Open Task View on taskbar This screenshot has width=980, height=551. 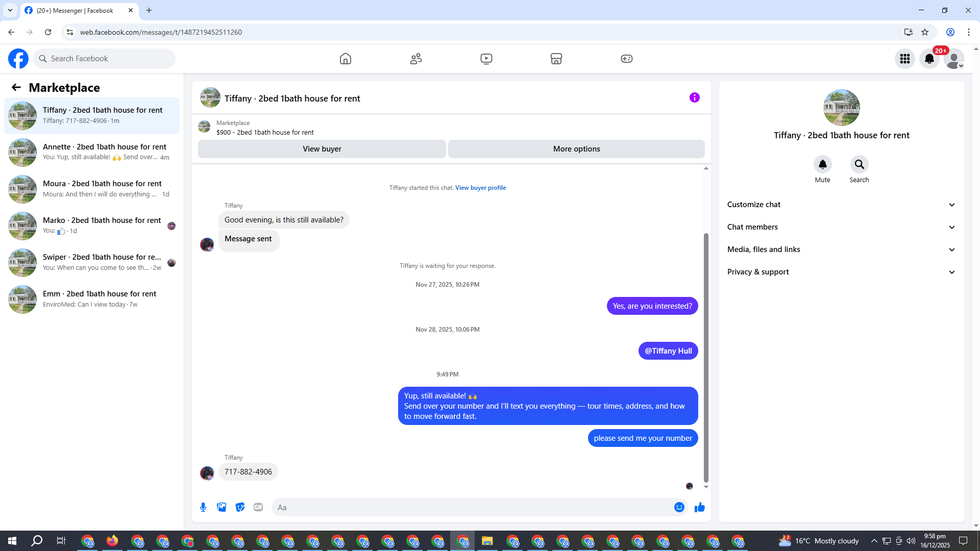coord(61,541)
